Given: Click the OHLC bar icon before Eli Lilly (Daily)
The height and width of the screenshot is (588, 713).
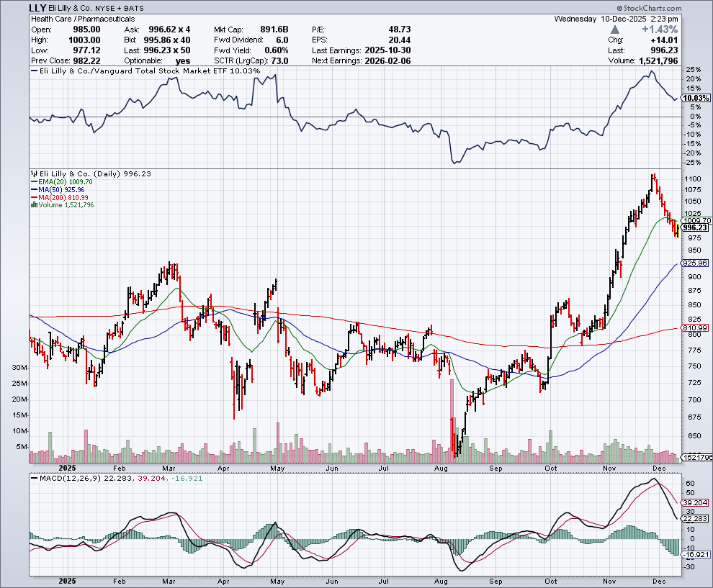Looking at the screenshot, I should (x=32, y=173).
